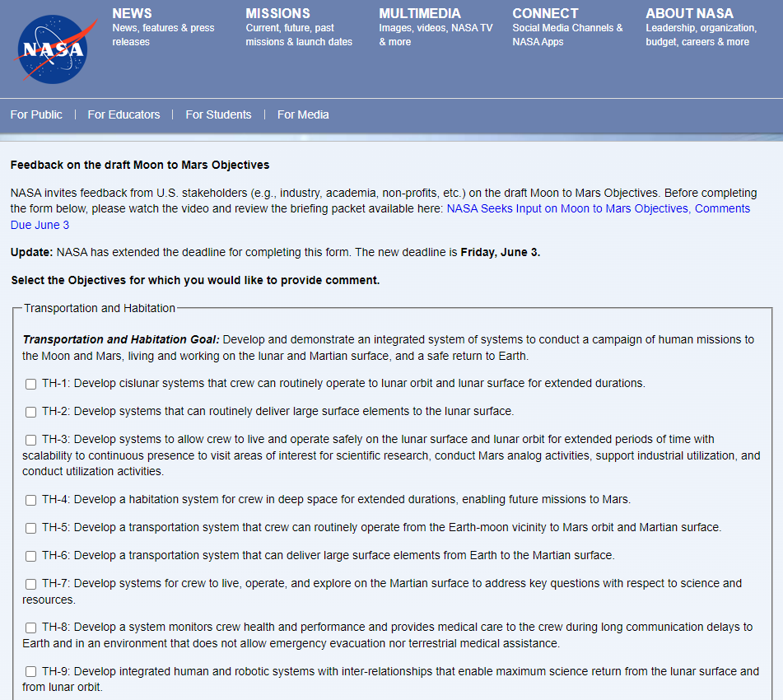Enable the TH-5 transportation system checkbox
The image size is (783, 700).
point(30,528)
